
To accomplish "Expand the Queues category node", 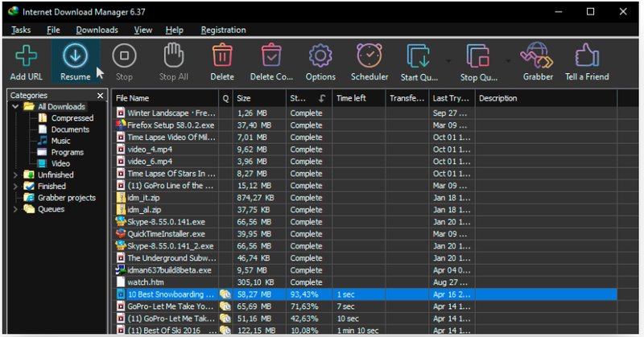I will (x=15, y=209).
